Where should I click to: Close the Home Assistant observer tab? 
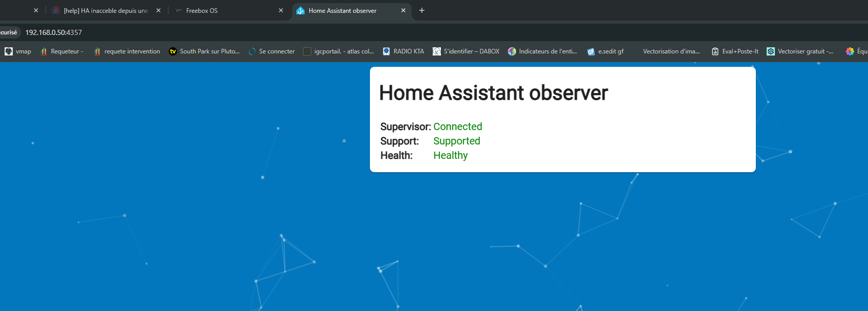pos(403,10)
